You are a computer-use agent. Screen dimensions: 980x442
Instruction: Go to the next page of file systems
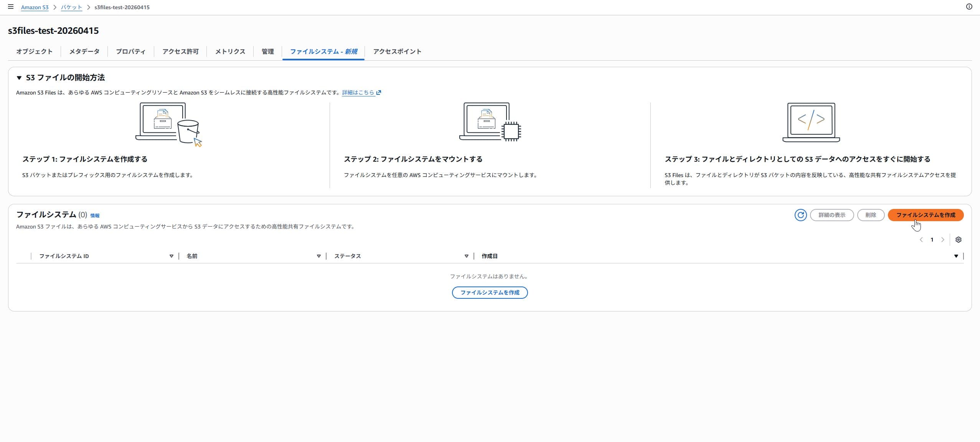pos(943,239)
